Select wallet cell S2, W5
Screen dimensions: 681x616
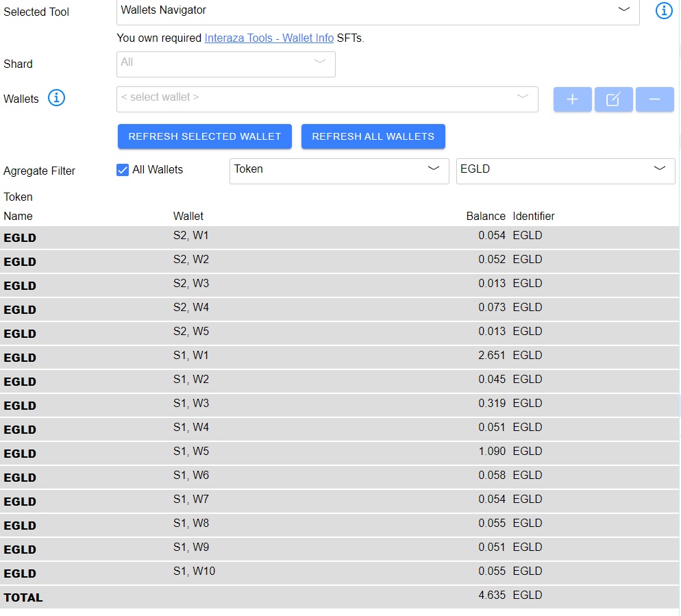(x=190, y=331)
